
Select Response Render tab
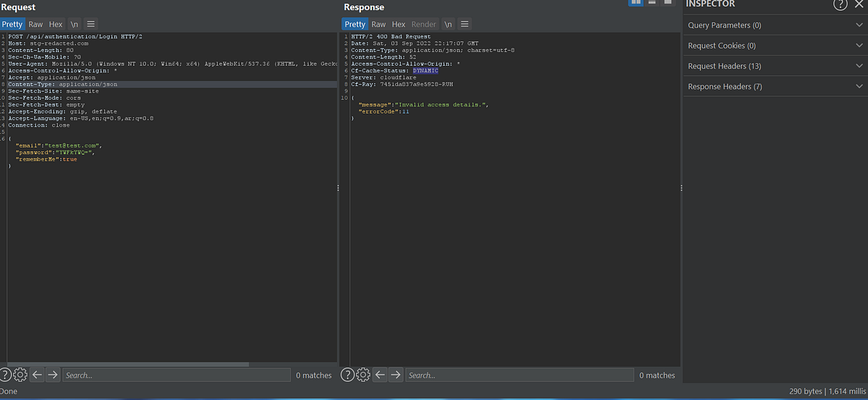point(424,24)
